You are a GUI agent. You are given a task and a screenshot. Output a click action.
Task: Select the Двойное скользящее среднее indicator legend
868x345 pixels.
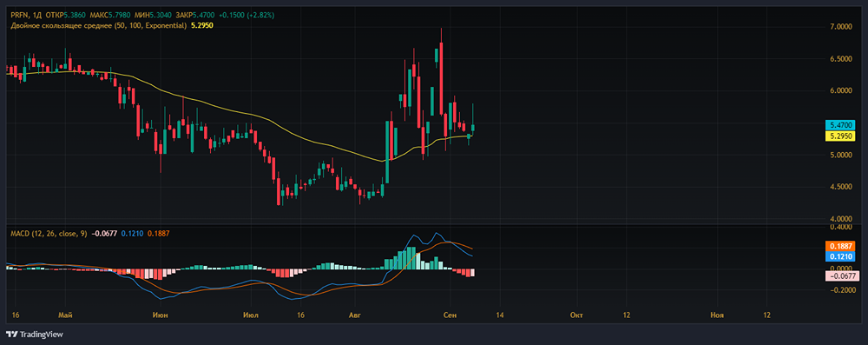(99, 25)
